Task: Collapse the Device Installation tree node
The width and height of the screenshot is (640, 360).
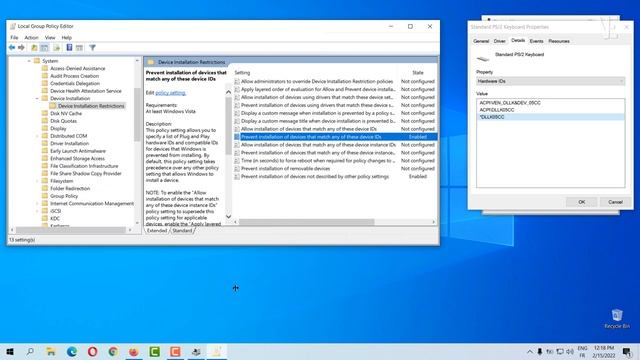Action: click(x=37, y=98)
